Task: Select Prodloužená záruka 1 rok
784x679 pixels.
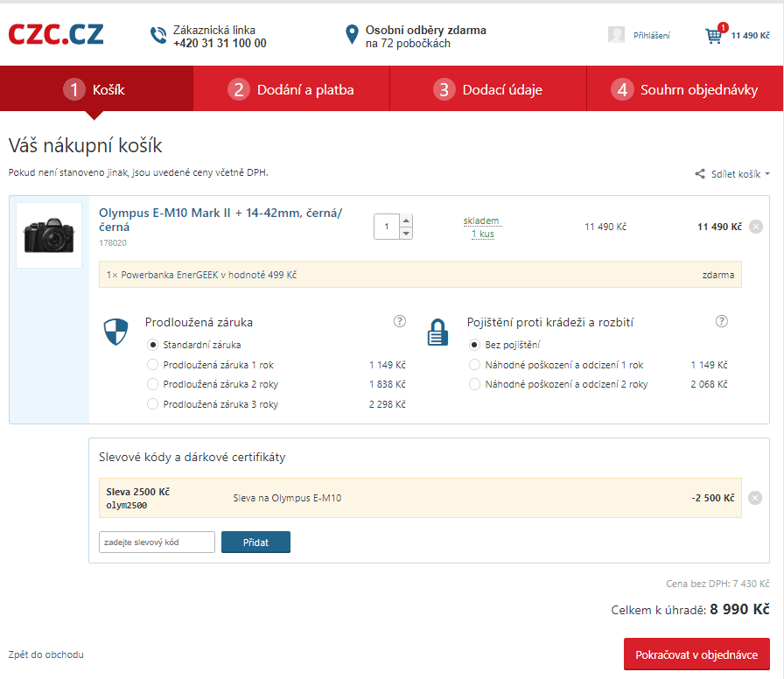Action: [152, 365]
